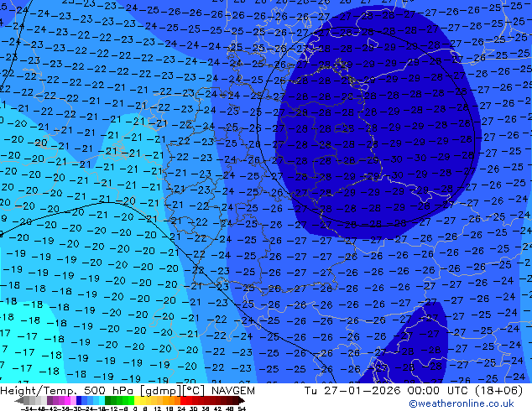
Task: Pick the dark blue legend color at -30
Action: (79, 400)
